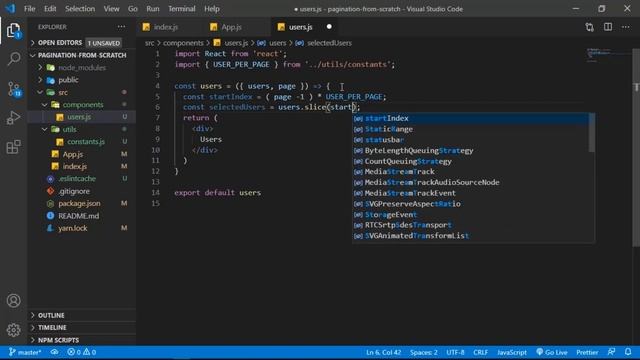Open users.js in the Explorer tree
Viewport: 640px width, 360px height.
click(79, 117)
